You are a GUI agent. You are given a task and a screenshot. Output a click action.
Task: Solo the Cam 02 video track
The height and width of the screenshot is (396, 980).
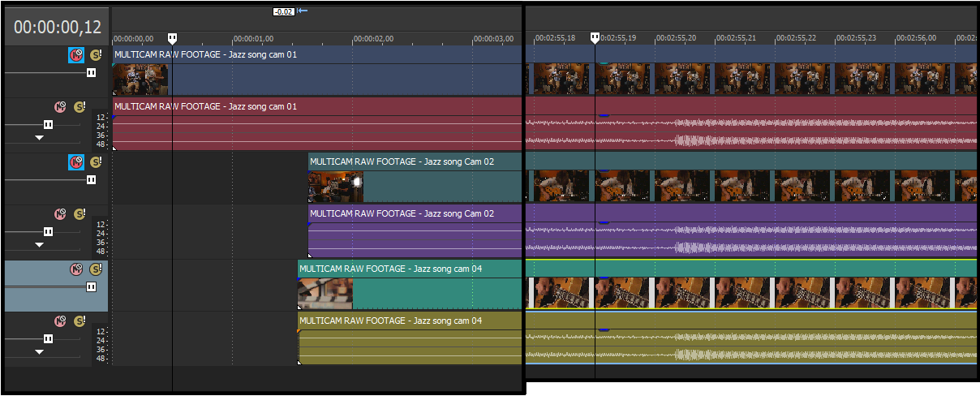coord(96,162)
